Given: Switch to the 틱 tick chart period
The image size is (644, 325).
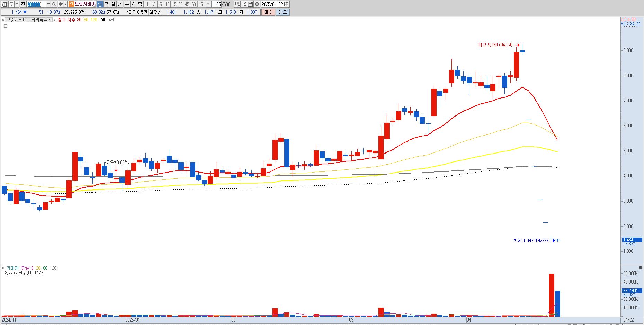Looking at the screenshot, I should point(140,4).
